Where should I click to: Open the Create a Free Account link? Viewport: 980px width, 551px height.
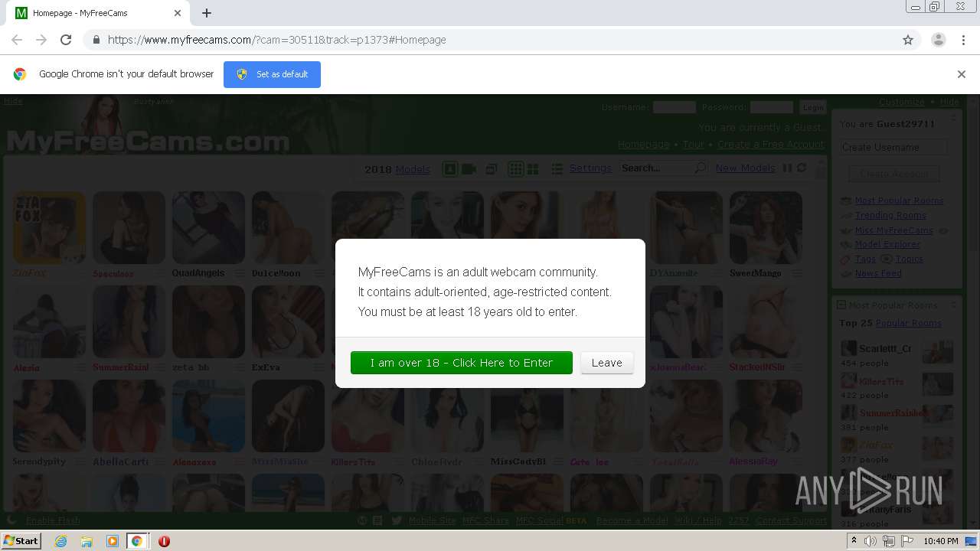coord(771,145)
